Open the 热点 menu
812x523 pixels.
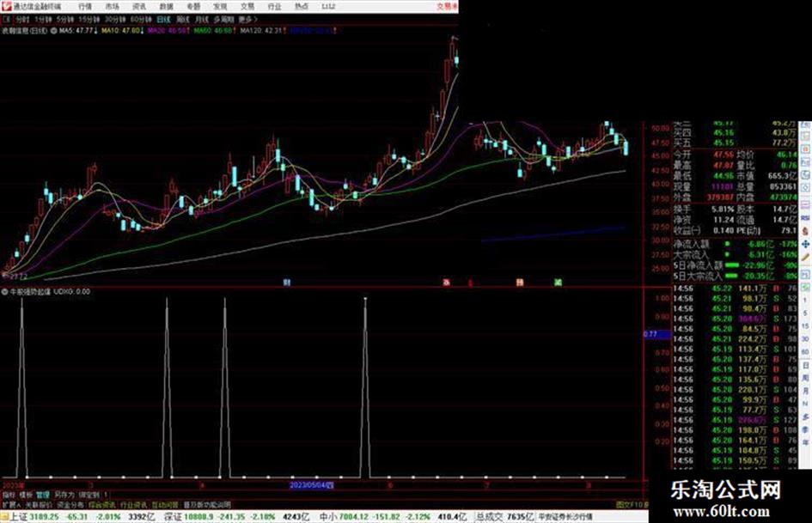(302, 6)
